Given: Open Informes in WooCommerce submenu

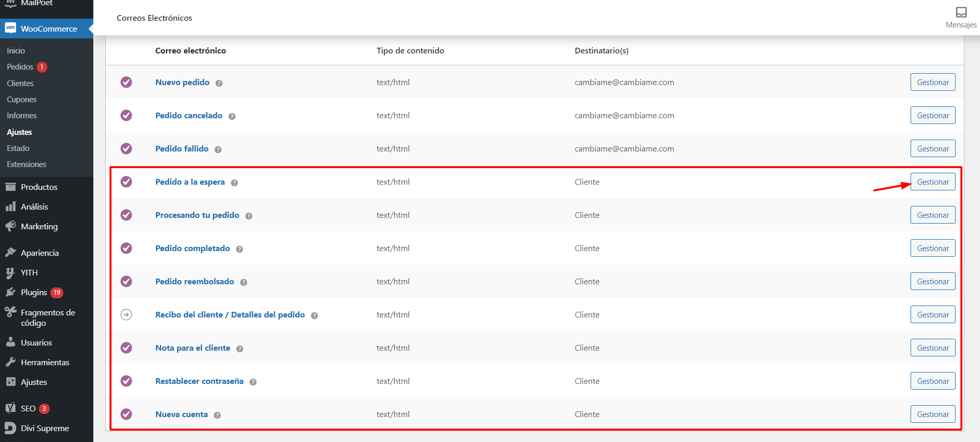Looking at the screenshot, I should [x=21, y=115].
